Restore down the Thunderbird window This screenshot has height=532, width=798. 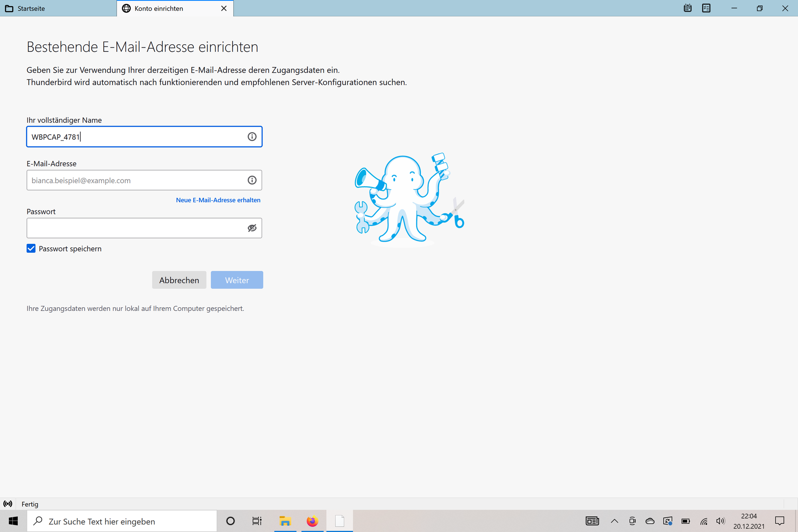[x=759, y=8]
